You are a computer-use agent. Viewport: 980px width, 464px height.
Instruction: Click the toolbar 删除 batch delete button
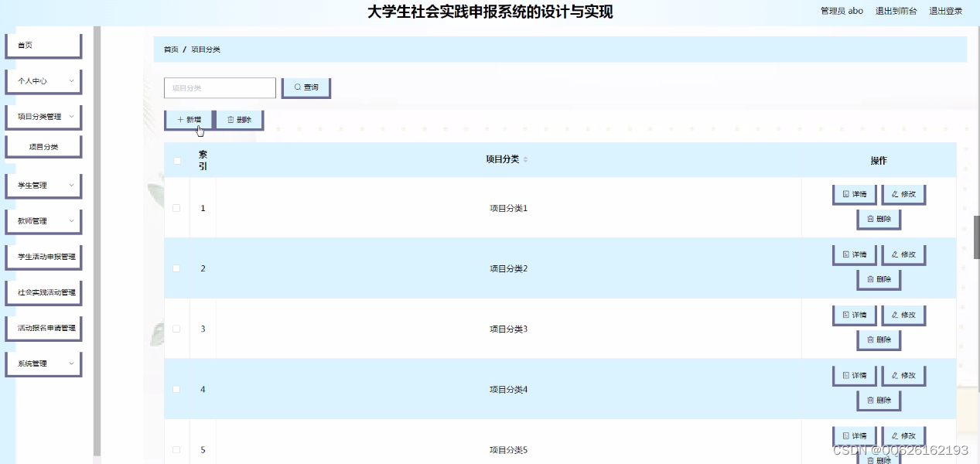pyautogui.click(x=240, y=120)
